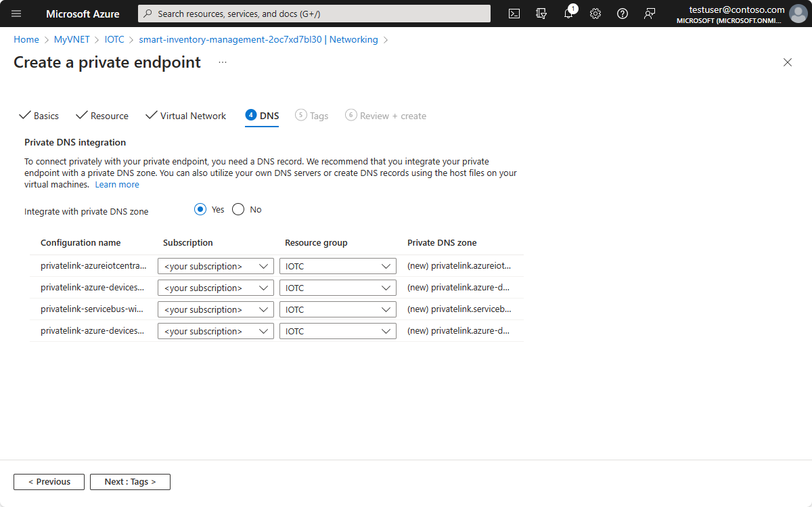This screenshot has height=507, width=812.
Task: View the notifications bell
Action: point(568,13)
